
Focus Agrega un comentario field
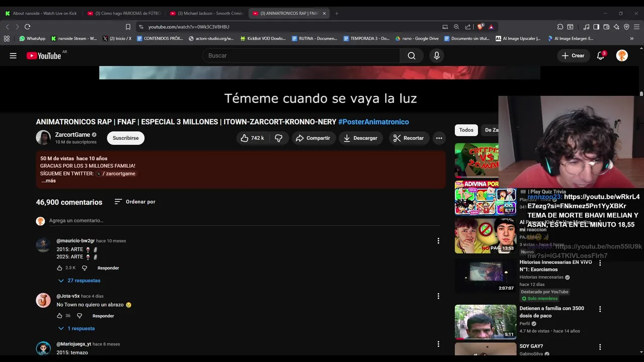pyautogui.click(x=244, y=221)
